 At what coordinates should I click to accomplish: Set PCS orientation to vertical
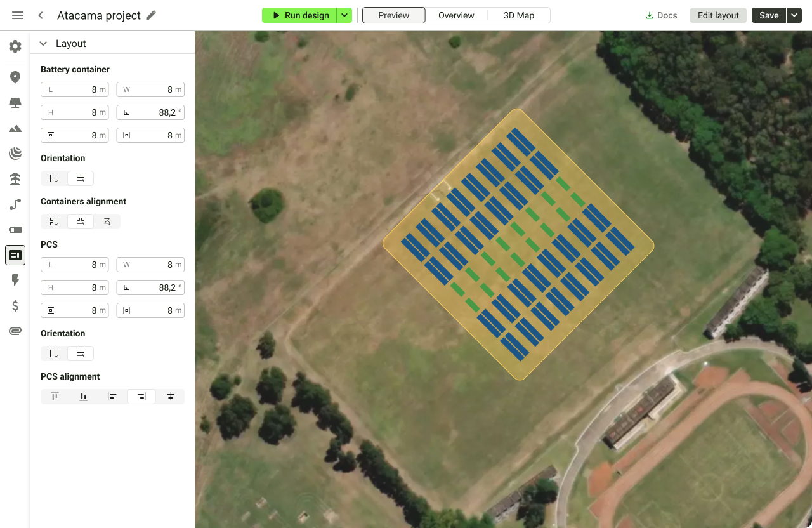point(54,353)
